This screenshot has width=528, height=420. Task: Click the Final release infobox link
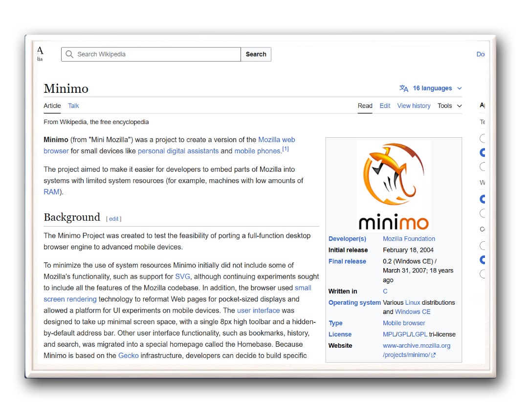[347, 261]
